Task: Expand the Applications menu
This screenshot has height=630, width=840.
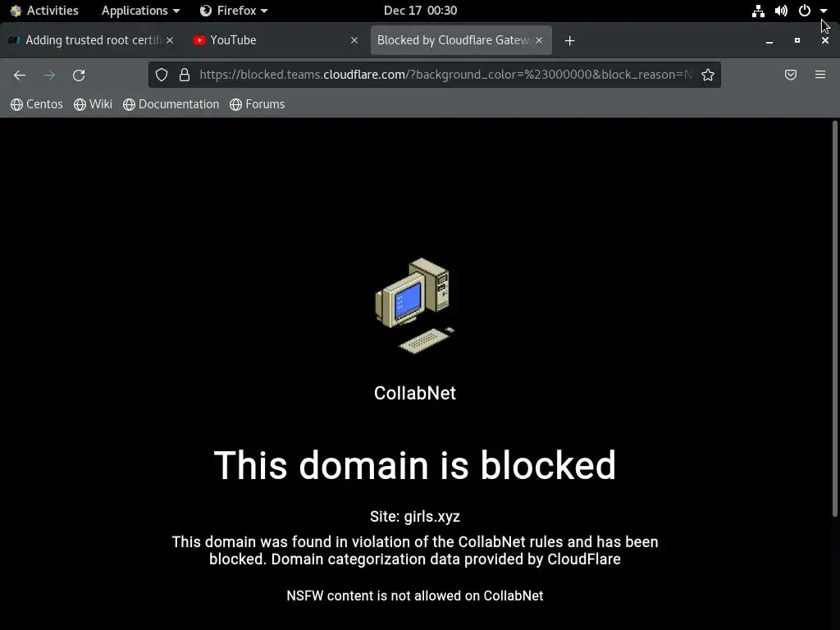Action: point(140,11)
